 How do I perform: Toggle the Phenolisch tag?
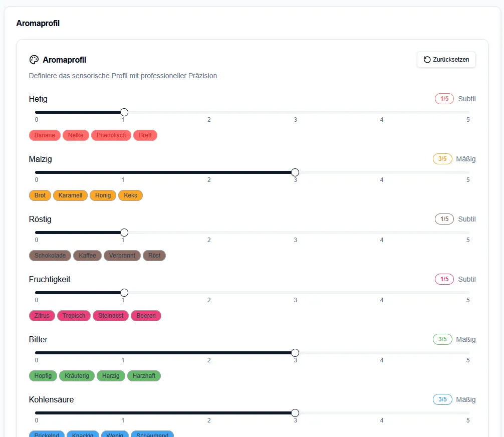click(111, 135)
